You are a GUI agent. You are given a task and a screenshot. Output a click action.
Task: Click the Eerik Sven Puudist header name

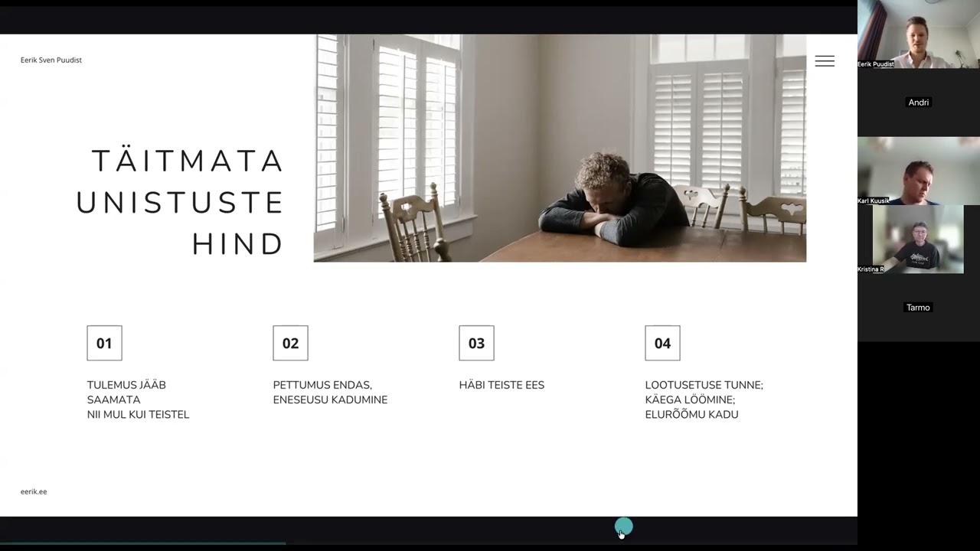[51, 60]
